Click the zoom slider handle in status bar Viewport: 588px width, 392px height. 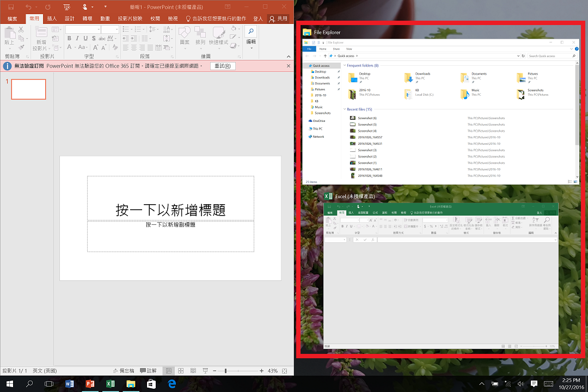click(225, 371)
